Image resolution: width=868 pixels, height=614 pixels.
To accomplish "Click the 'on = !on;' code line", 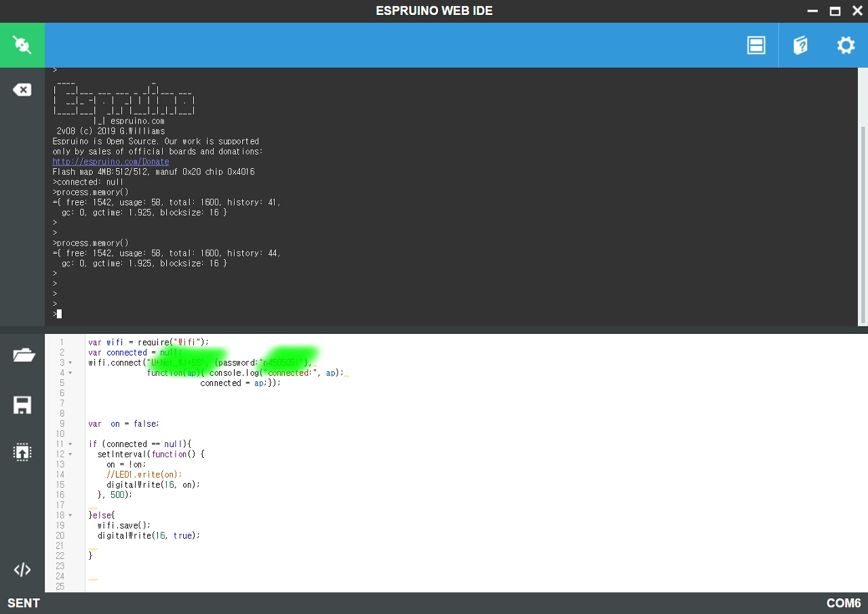I will [x=126, y=464].
